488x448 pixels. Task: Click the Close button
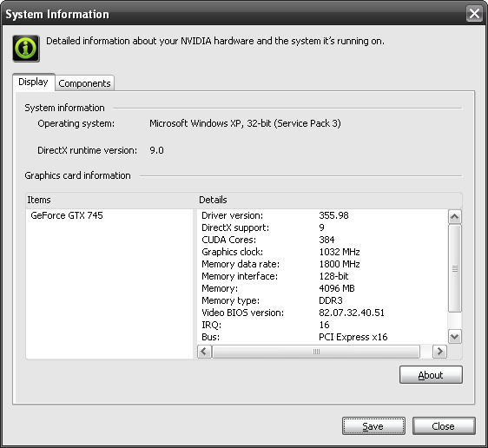coord(444,426)
